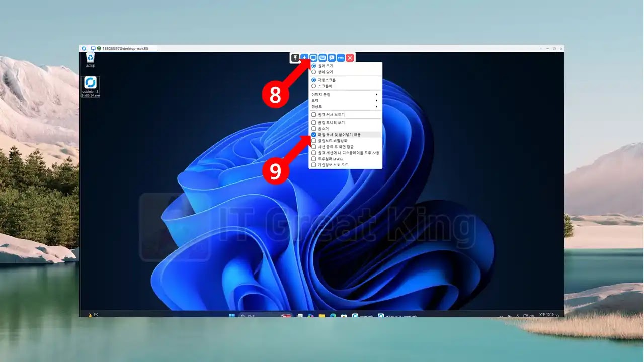The width and height of the screenshot is (644, 362).
Task: Start session recording with REC icon
Action: point(341,58)
